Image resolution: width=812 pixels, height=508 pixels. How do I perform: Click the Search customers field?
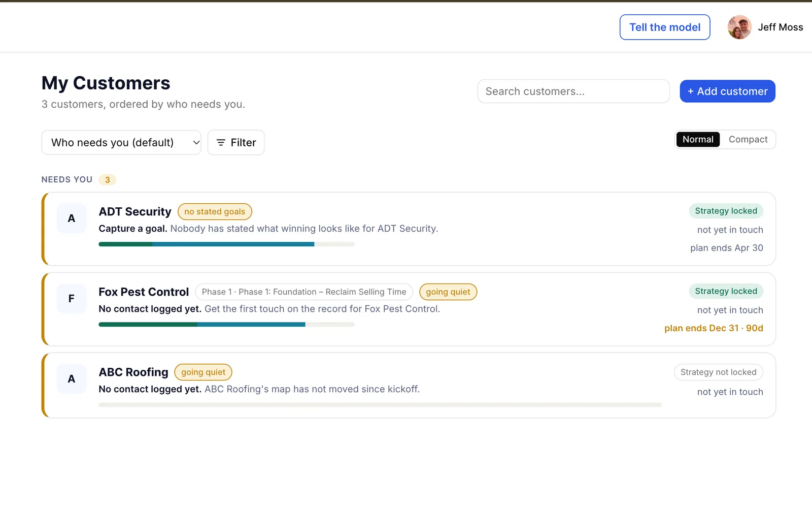[x=573, y=91]
